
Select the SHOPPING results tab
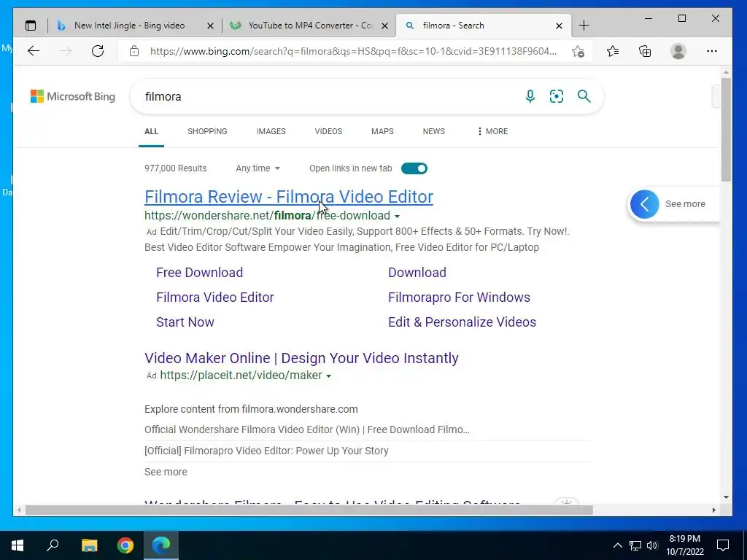[x=207, y=131]
